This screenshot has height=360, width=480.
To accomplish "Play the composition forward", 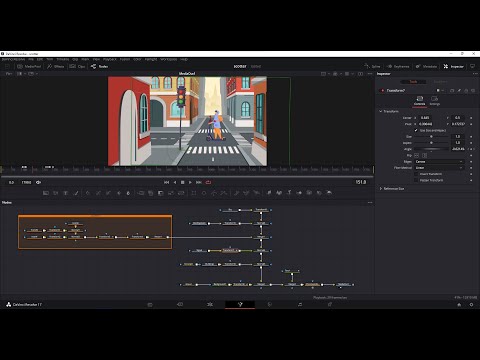I will pyautogui.click(x=190, y=182).
